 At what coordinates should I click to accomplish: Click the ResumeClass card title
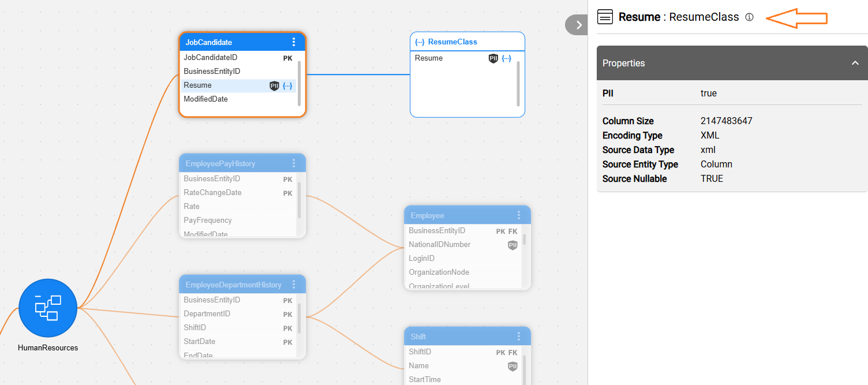point(452,42)
